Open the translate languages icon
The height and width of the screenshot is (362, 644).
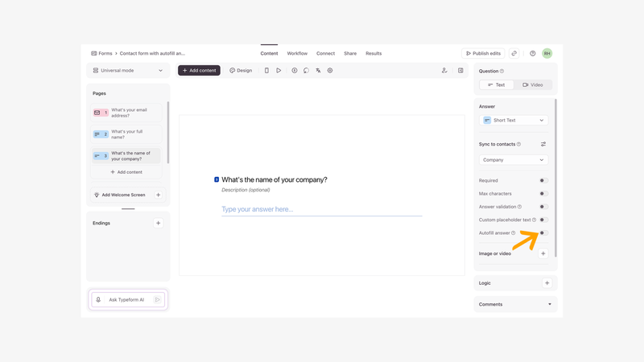[x=318, y=71]
